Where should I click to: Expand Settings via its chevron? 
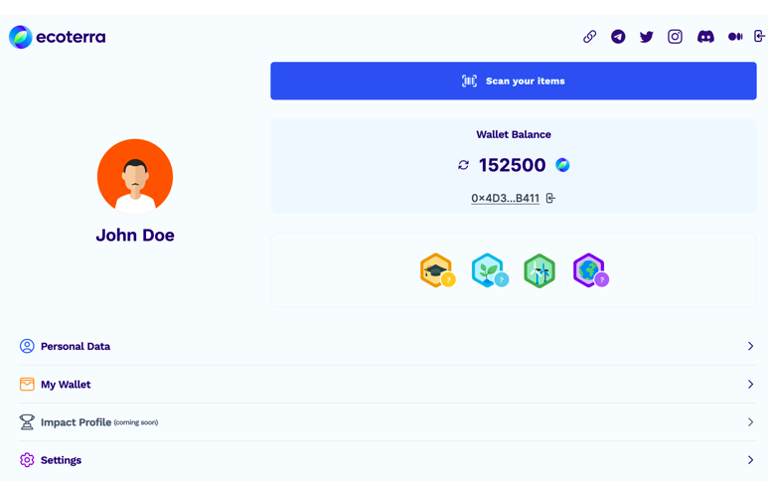pyautogui.click(x=750, y=460)
